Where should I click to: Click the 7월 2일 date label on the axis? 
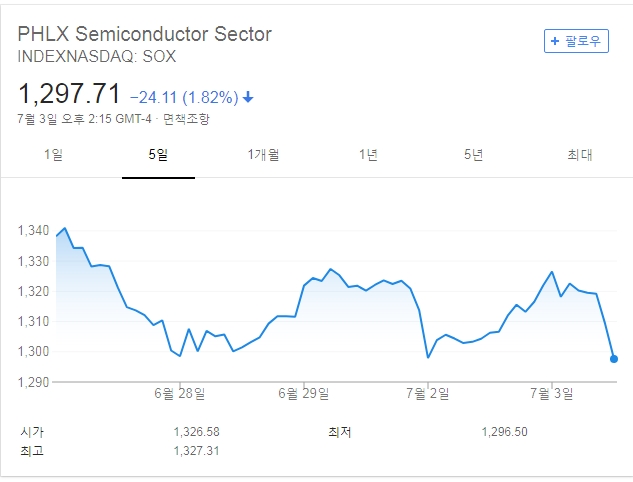pyautogui.click(x=428, y=394)
